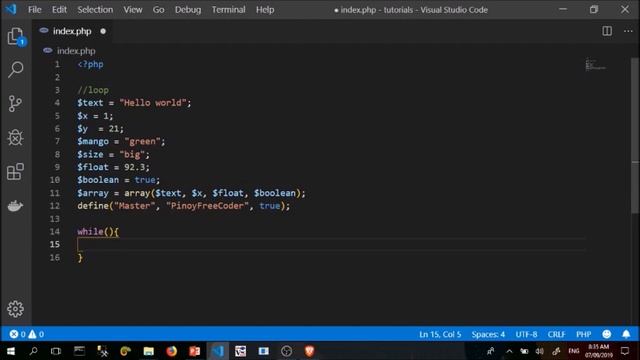Open File Explorer from the taskbar
Viewport: 640px width, 360px height.
coord(149,351)
